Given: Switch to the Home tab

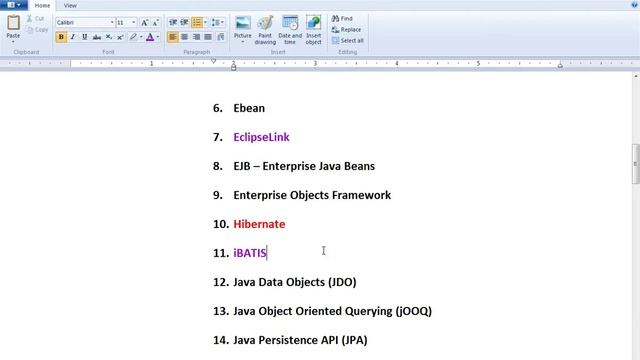Looking at the screenshot, I should click(42, 6).
